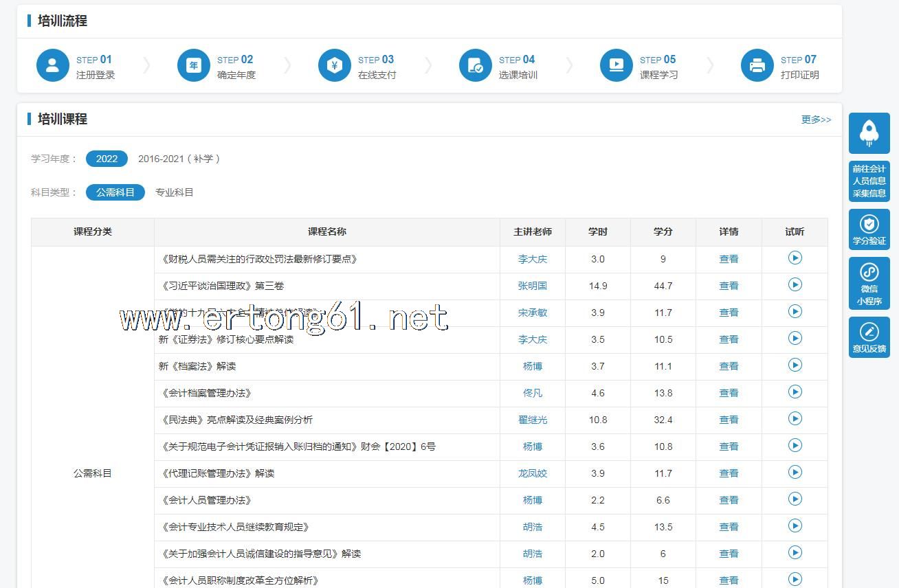899x588 pixels.
Task: Expand course list via 更多>> link
Action: click(x=816, y=120)
